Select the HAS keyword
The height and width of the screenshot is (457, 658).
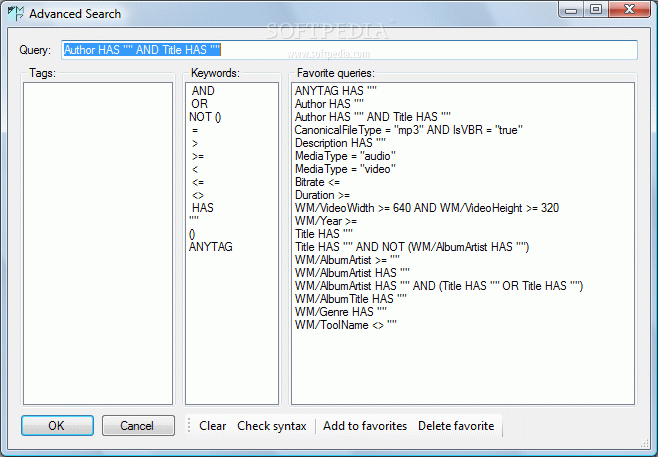(x=203, y=208)
